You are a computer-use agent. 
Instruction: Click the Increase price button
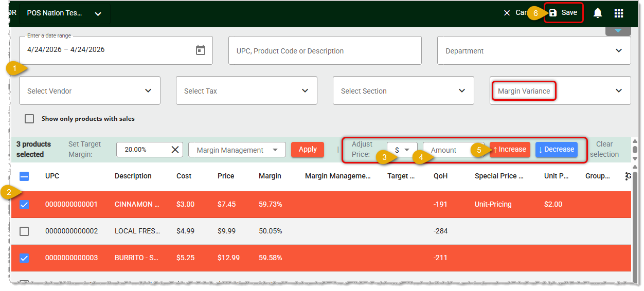[x=510, y=150]
